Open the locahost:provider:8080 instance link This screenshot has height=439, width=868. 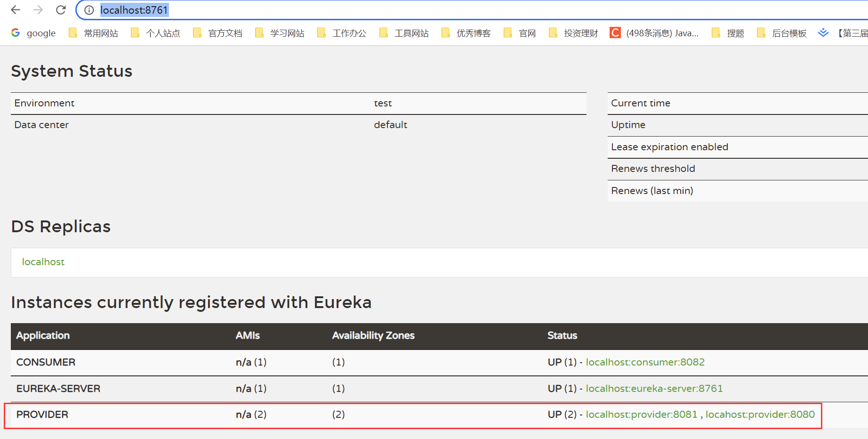760,415
